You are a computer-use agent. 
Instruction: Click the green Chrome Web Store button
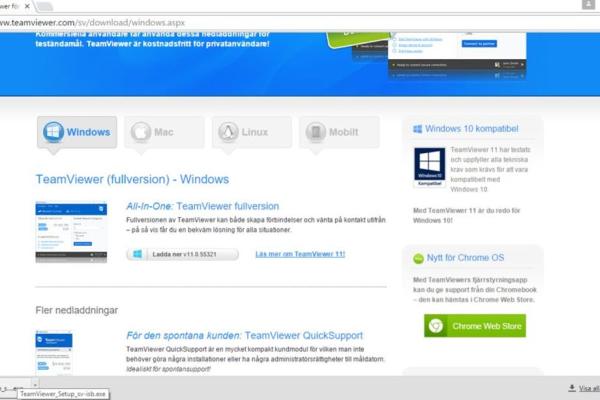pos(475,326)
